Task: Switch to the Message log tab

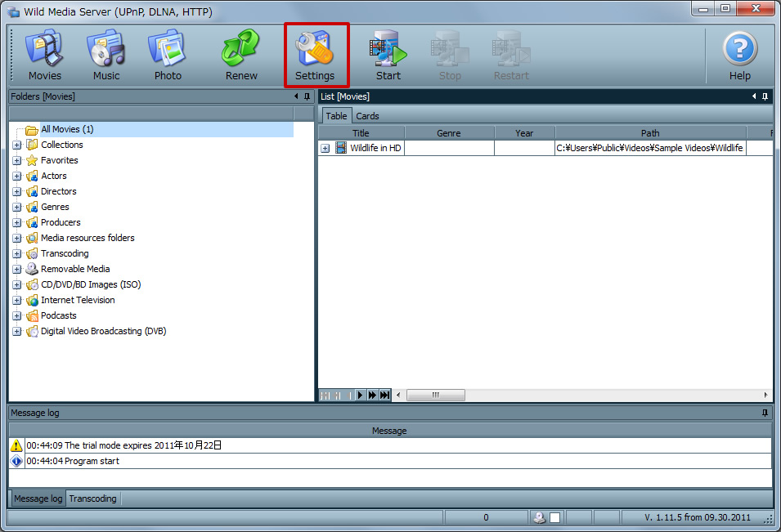Action: (x=38, y=498)
